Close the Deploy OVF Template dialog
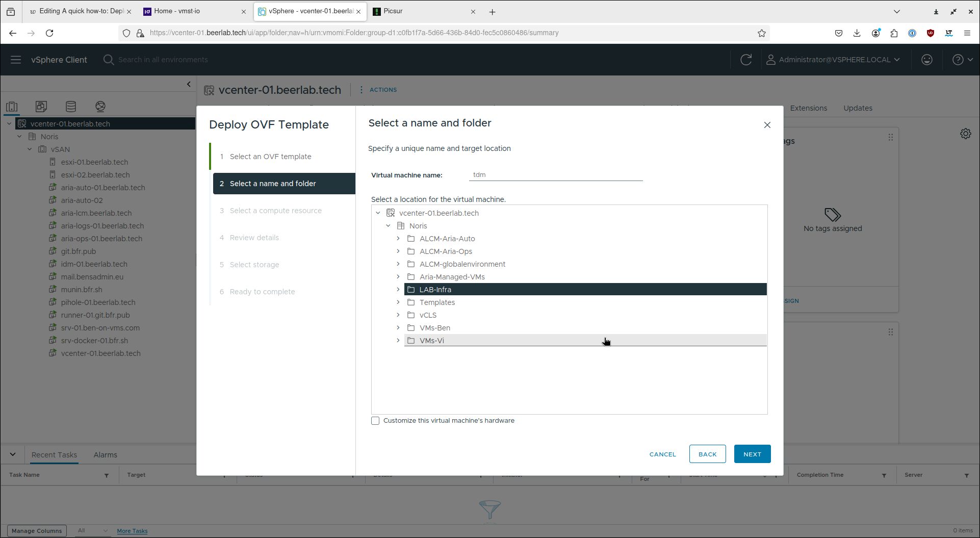Image resolution: width=980 pixels, height=538 pixels. 767,125
